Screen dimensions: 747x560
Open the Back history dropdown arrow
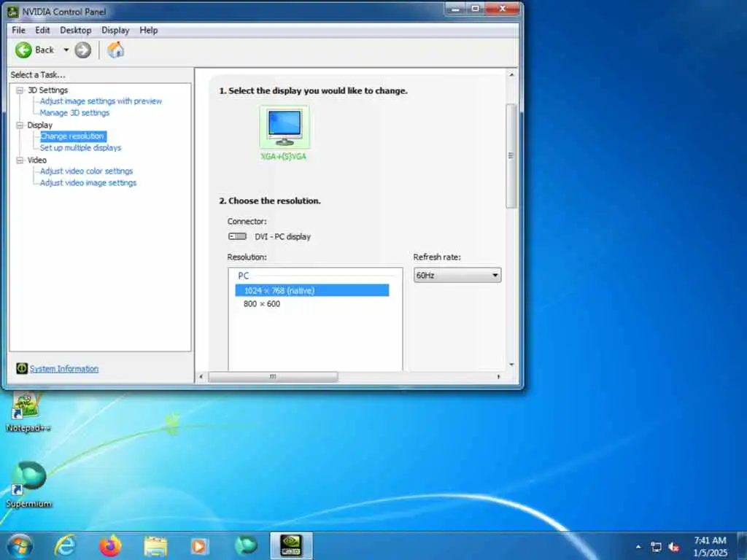[x=66, y=50]
